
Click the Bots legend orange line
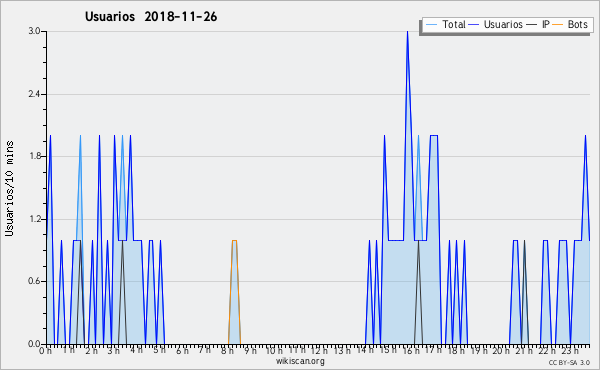[x=558, y=25]
